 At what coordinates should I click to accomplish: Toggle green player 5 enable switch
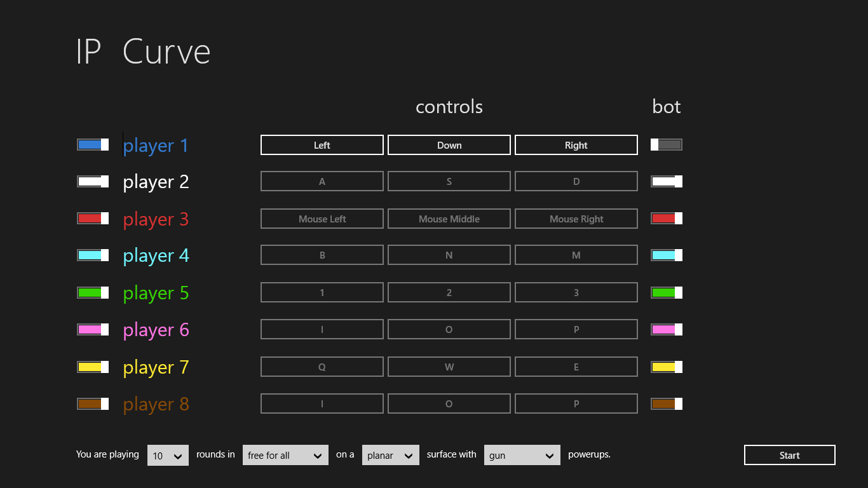(x=93, y=293)
